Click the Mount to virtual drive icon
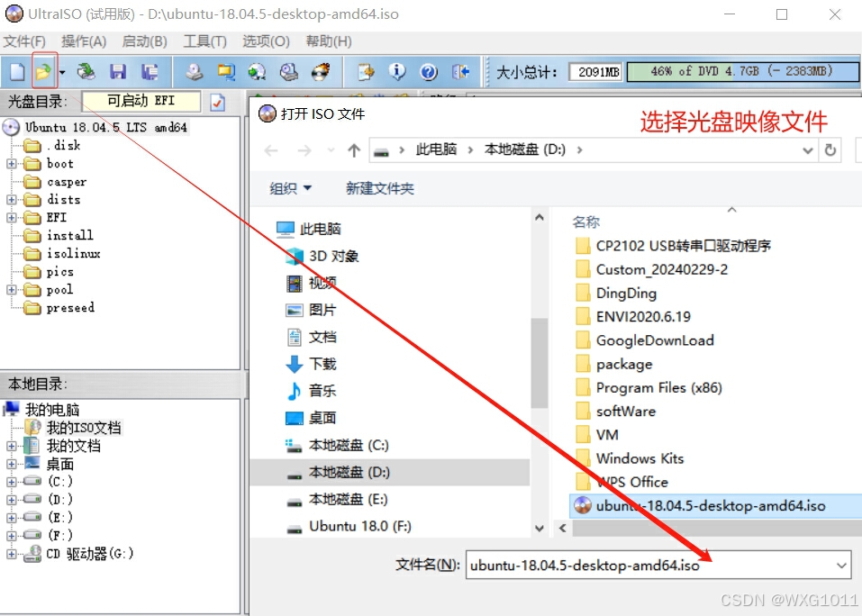 coord(288,71)
